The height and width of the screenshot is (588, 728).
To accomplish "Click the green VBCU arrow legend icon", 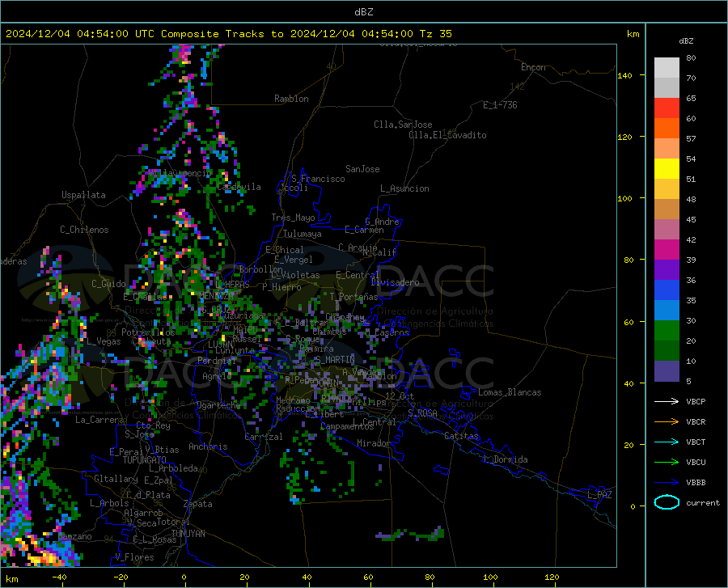I will click(667, 463).
